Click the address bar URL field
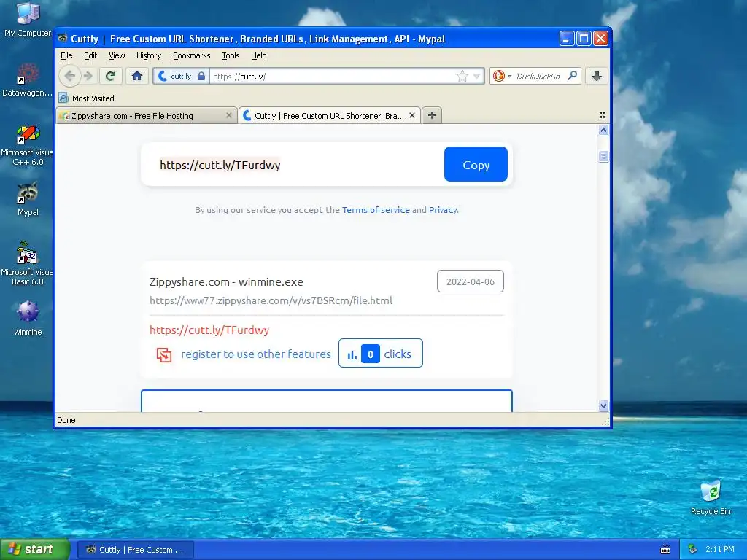This screenshot has height=560, width=747. tap(333, 76)
